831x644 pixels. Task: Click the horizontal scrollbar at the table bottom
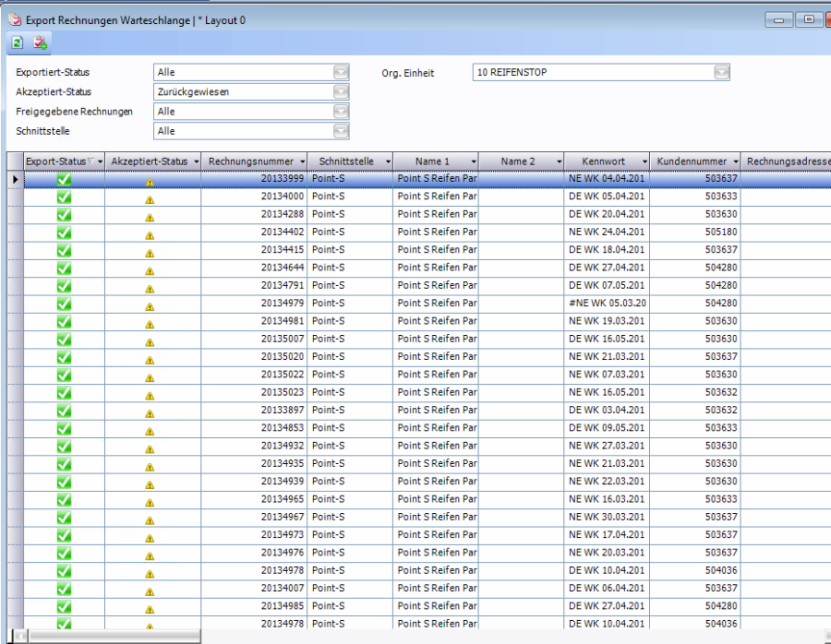(109, 636)
